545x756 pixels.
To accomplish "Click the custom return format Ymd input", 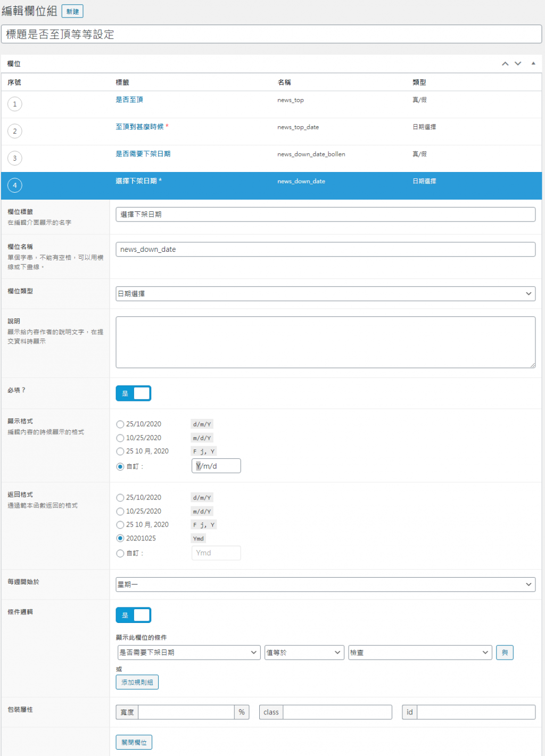I will 216,553.
